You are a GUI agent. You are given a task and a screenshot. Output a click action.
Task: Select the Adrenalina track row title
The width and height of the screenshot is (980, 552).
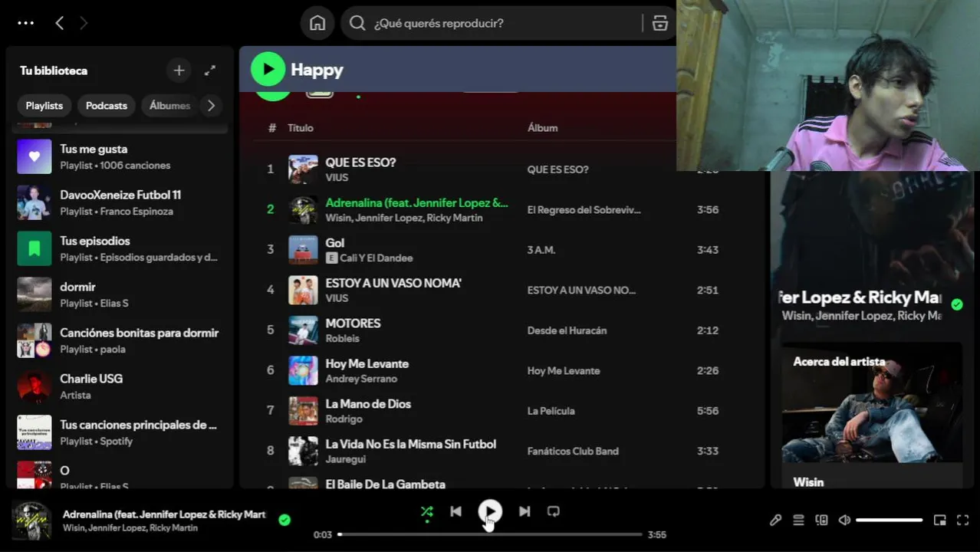pos(416,203)
